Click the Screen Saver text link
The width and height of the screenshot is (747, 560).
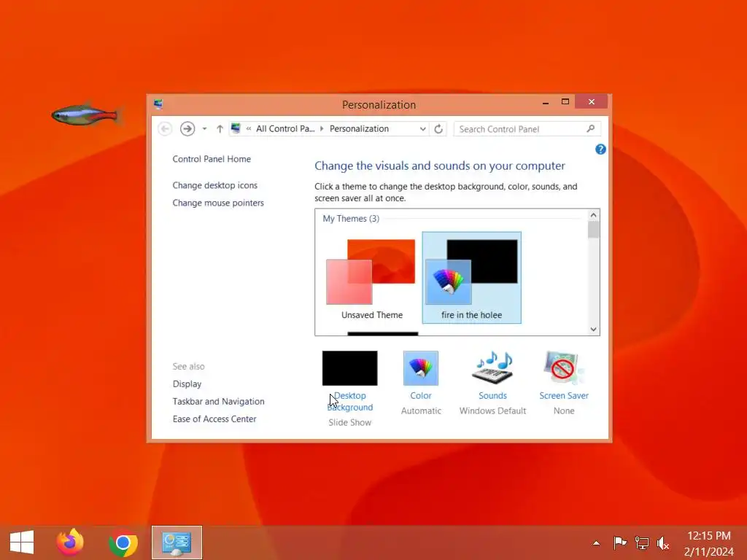[x=564, y=396]
